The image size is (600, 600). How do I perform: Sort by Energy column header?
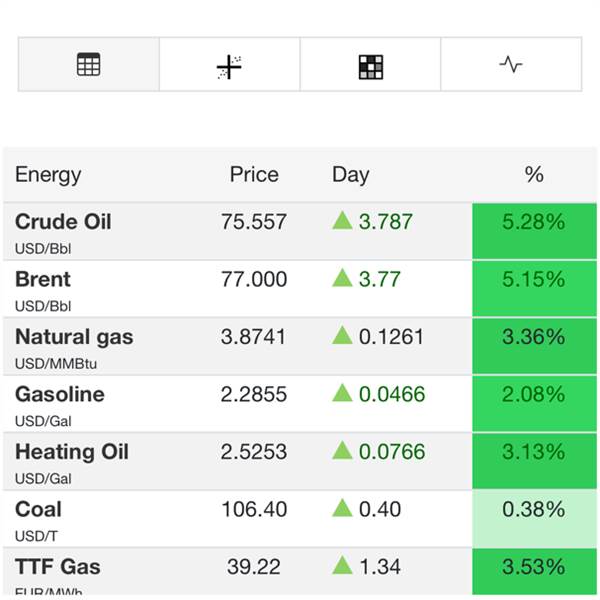click(48, 175)
